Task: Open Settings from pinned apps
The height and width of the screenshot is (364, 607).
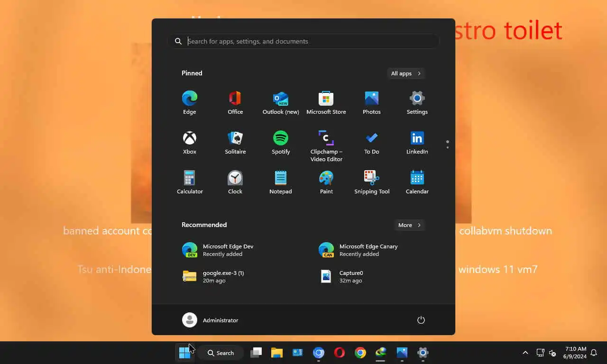Action: (x=417, y=103)
